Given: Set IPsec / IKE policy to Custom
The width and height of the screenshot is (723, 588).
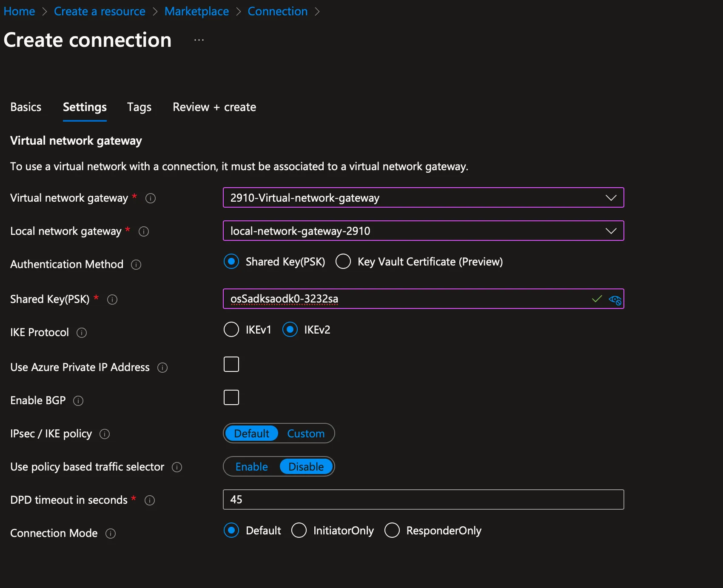Looking at the screenshot, I should tap(306, 433).
